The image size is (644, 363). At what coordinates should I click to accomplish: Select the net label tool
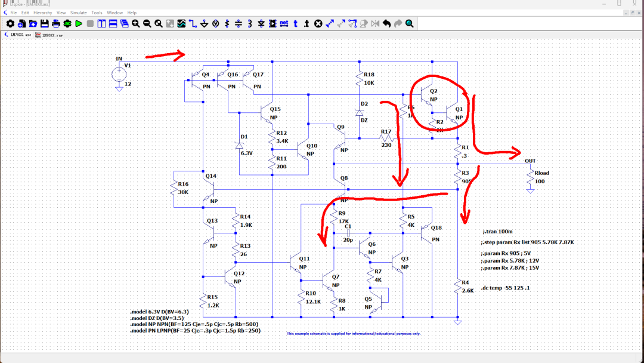(x=284, y=24)
